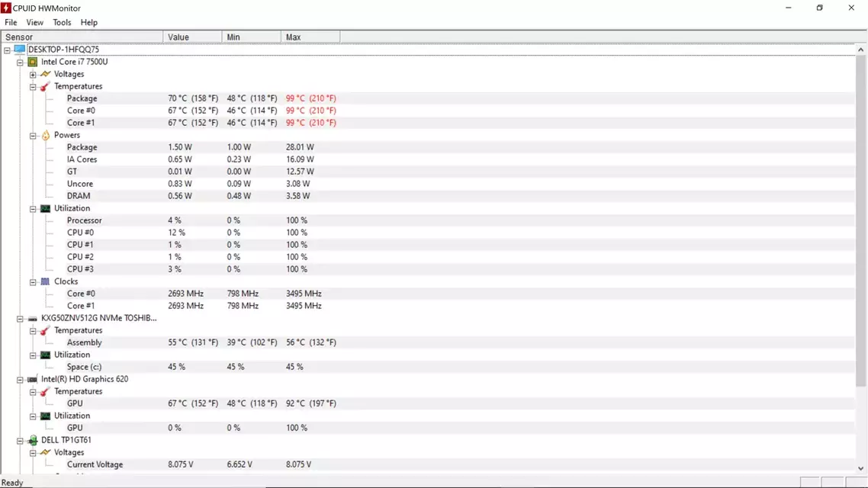Screen dimensions: 868x488
Task: Click the CPU Voltages lightning icon
Action: [x=46, y=74]
